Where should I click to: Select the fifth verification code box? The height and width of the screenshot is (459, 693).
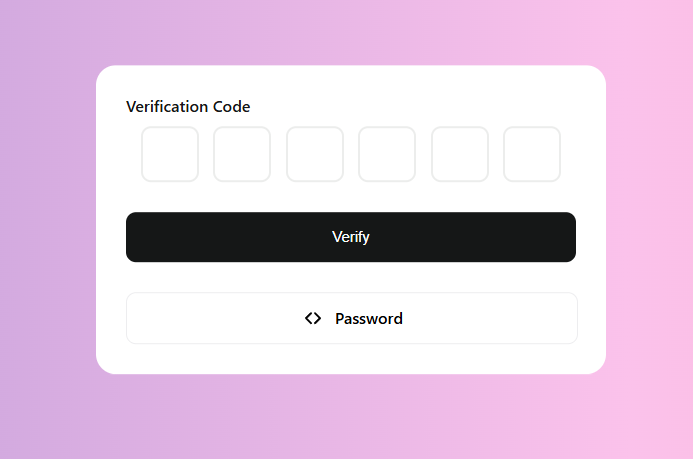coord(460,154)
